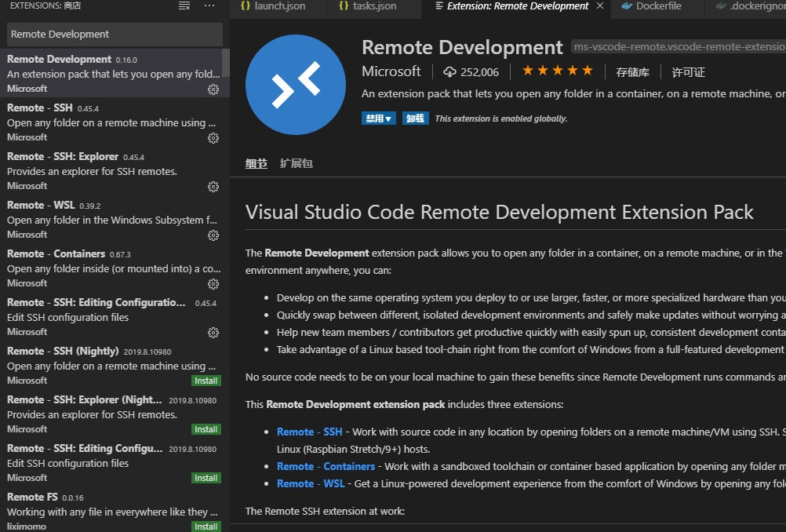The width and height of the screenshot is (786, 532).
Task: Select Remote - WSL in the extension list
Action: pyautogui.click(x=115, y=219)
